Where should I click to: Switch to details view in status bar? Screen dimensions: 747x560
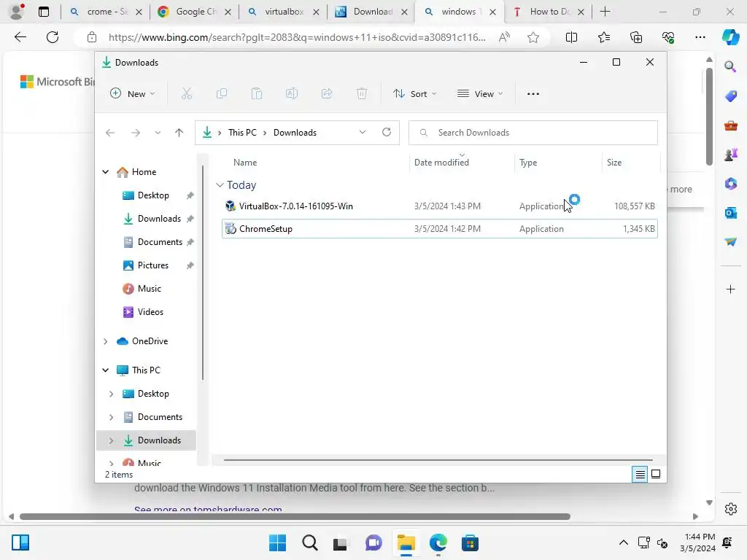tap(640, 474)
